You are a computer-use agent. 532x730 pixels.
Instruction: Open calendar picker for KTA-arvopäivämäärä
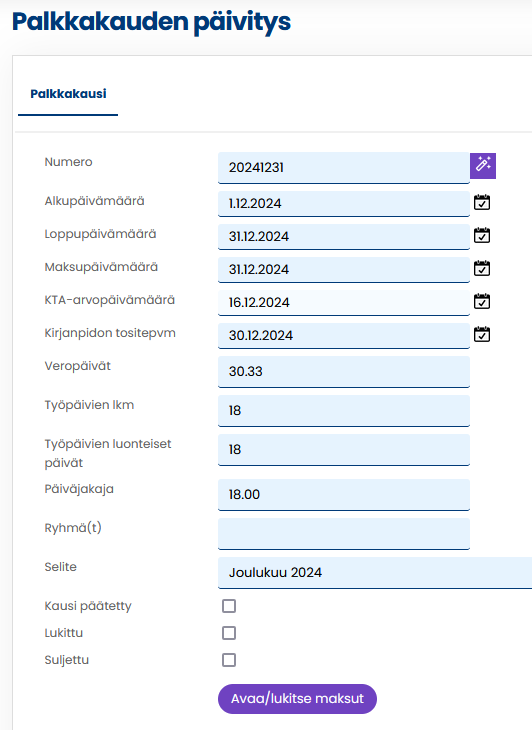[x=482, y=302]
